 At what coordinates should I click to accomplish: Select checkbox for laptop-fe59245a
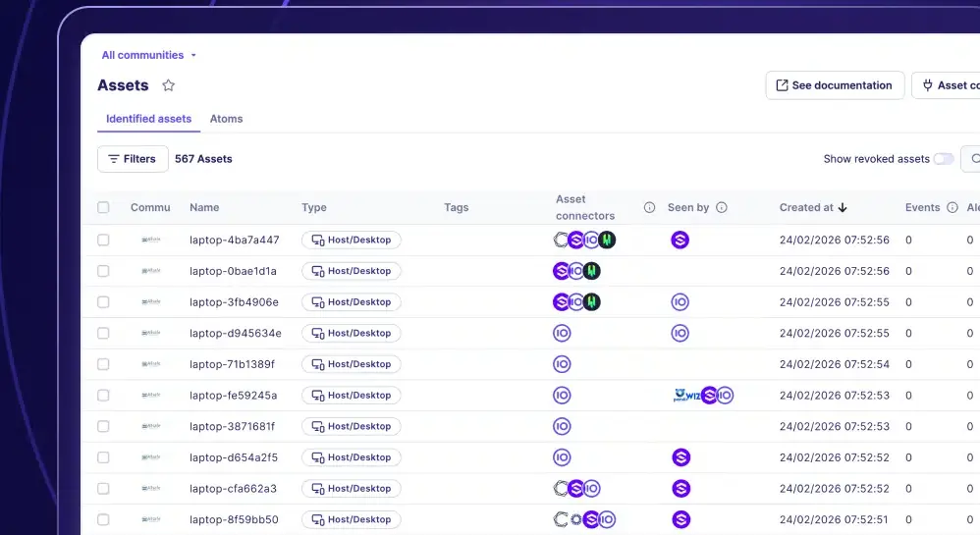103,395
